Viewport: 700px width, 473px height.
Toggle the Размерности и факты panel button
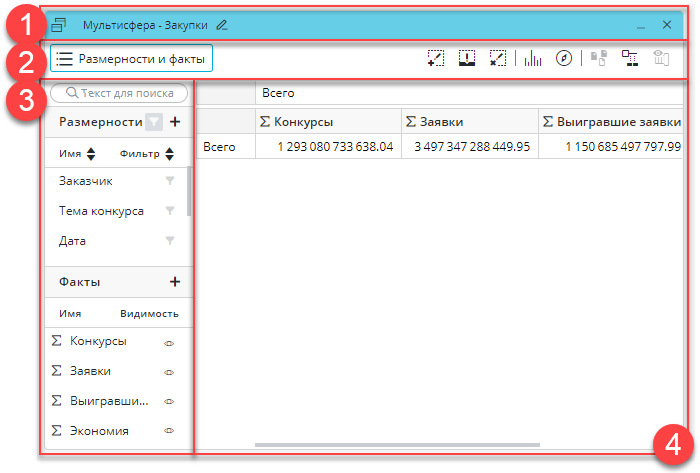[x=131, y=59]
